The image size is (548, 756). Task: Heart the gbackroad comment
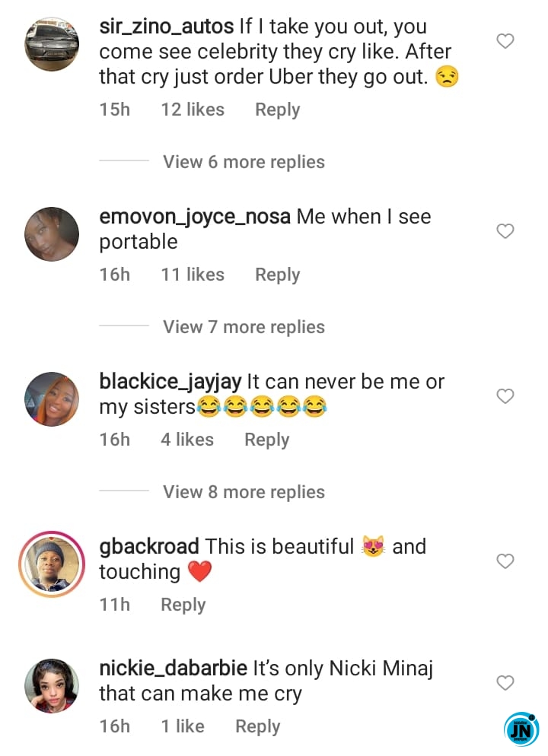coord(505,561)
